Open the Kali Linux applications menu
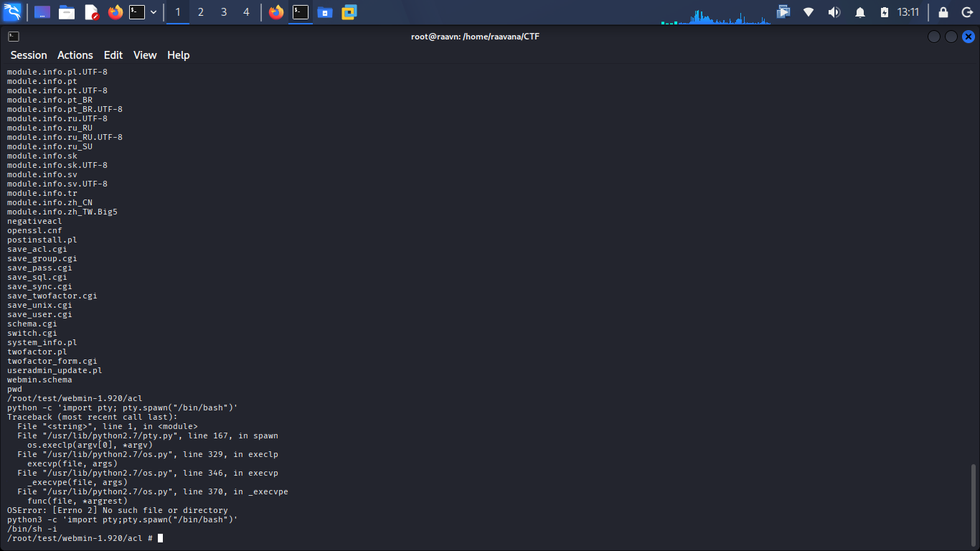This screenshot has height=551, width=980. coord(12,12)
